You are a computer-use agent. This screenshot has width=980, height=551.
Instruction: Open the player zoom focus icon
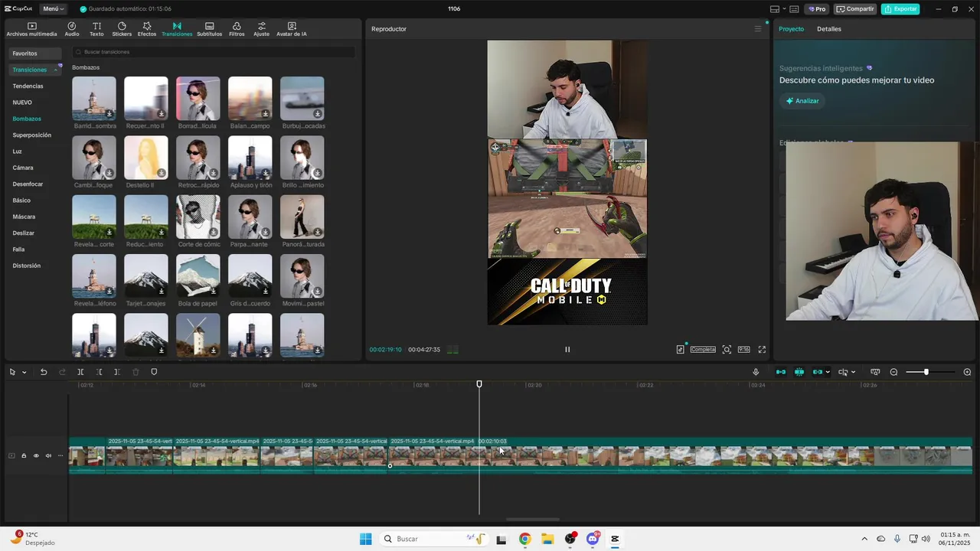(727, 349)
